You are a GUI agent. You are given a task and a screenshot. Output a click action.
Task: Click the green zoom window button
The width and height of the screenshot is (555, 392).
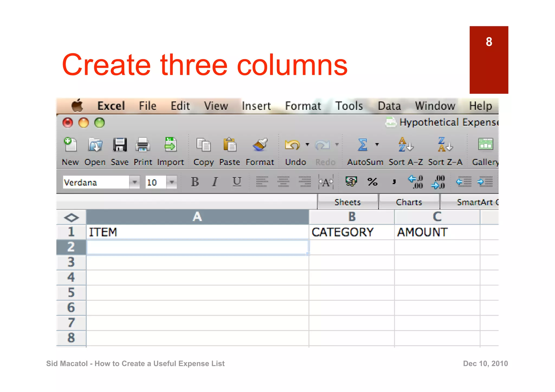[x=99, y=123]
